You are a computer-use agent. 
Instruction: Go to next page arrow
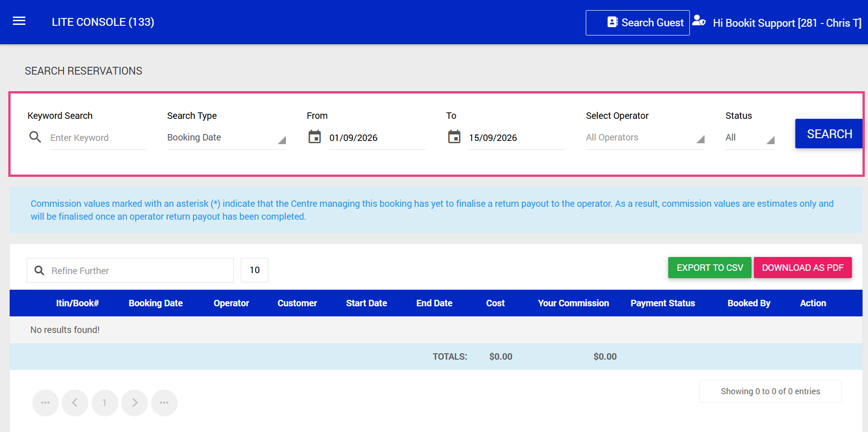click(134, 403)
